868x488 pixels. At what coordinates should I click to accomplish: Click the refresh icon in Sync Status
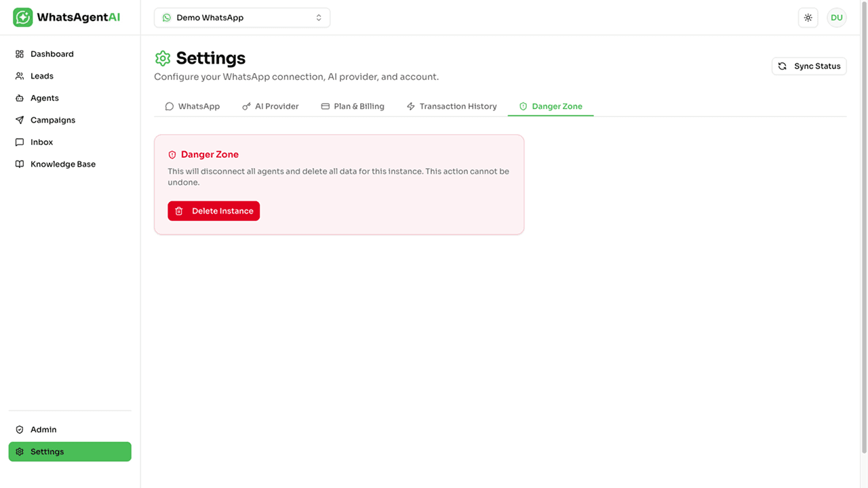(783, 66)
